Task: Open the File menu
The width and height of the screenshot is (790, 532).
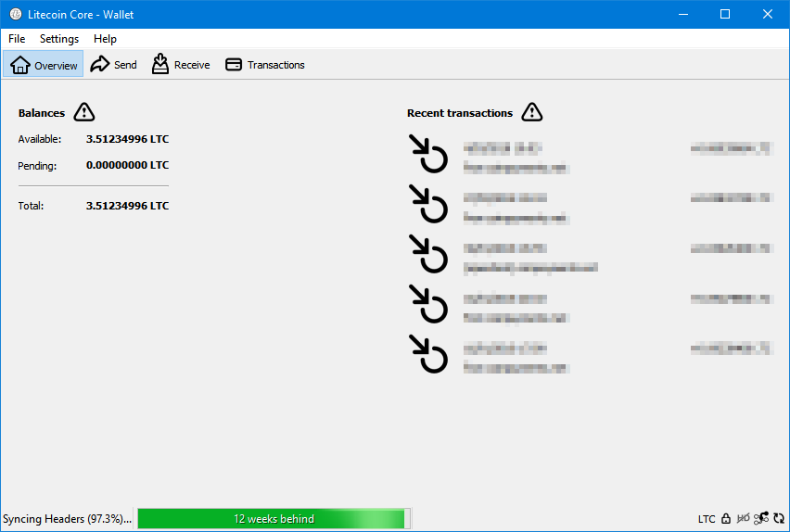Action: tap(17, 39)
